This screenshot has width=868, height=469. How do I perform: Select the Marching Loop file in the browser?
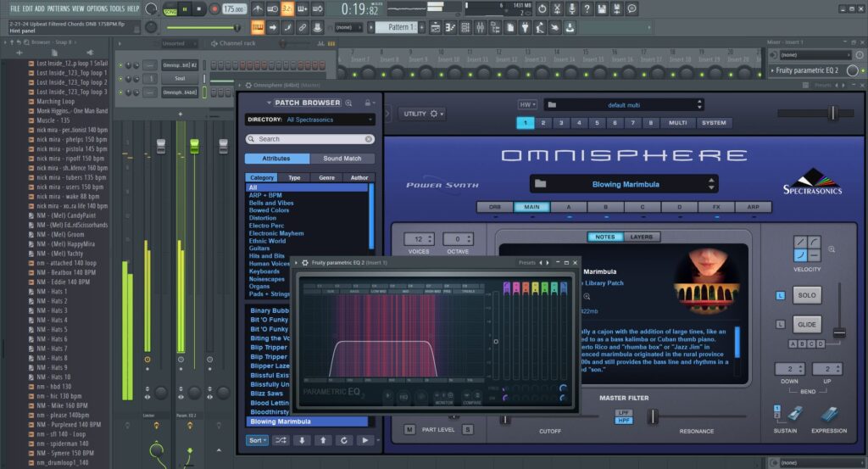(x=55, y=101)
